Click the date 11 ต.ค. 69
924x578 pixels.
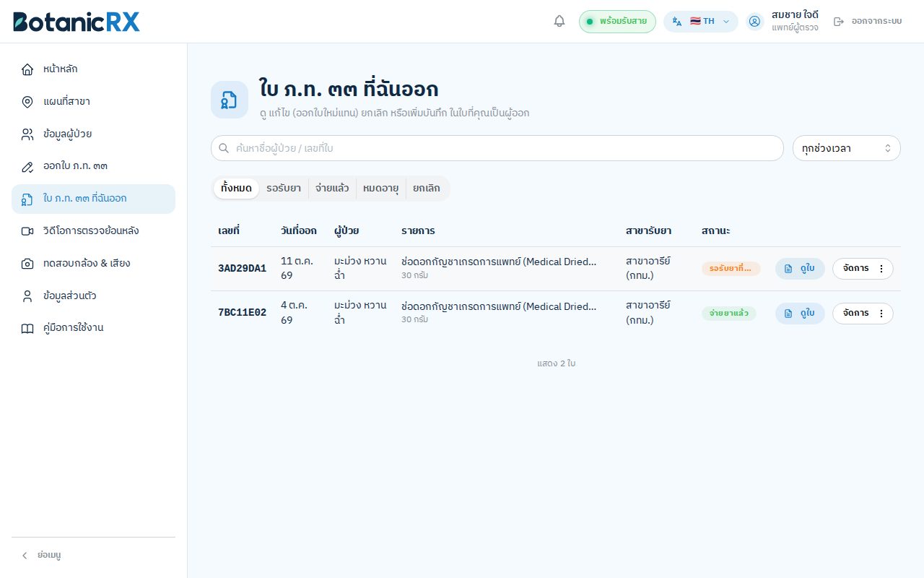pyautogui.click(x=297, y=268)
